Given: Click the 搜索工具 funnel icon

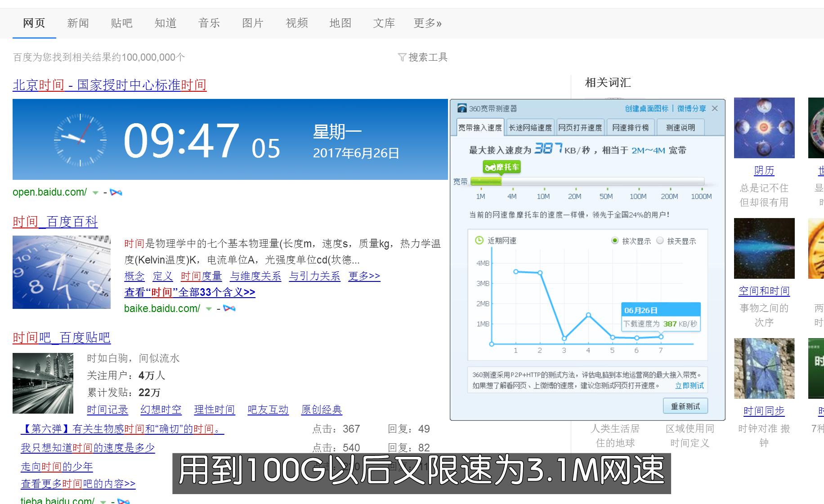Looking at the screenshot, I should (403, 57).
